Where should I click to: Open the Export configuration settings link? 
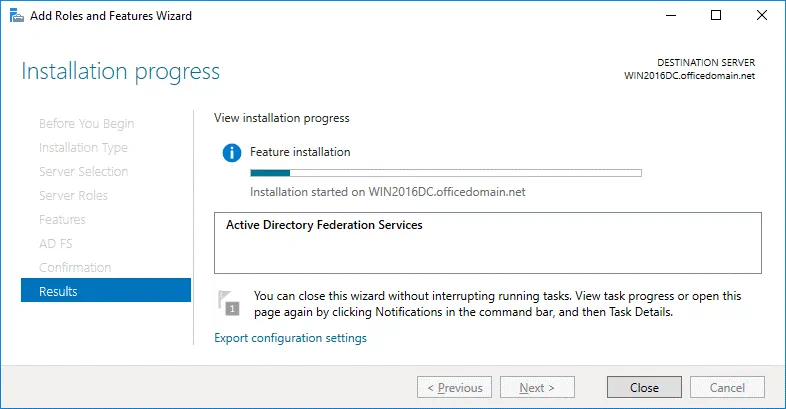[290, 338]
